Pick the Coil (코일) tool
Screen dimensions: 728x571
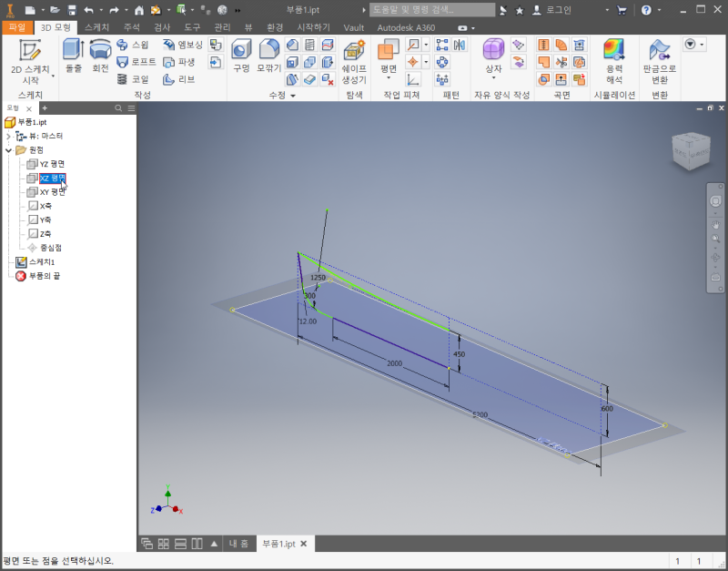click(133, 79)
